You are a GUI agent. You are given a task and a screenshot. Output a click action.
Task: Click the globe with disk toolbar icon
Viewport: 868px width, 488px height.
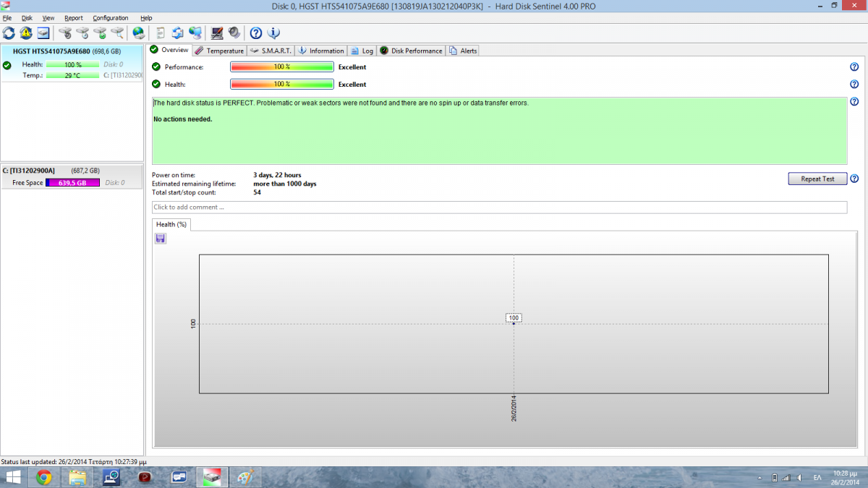[x=139, y=33]
